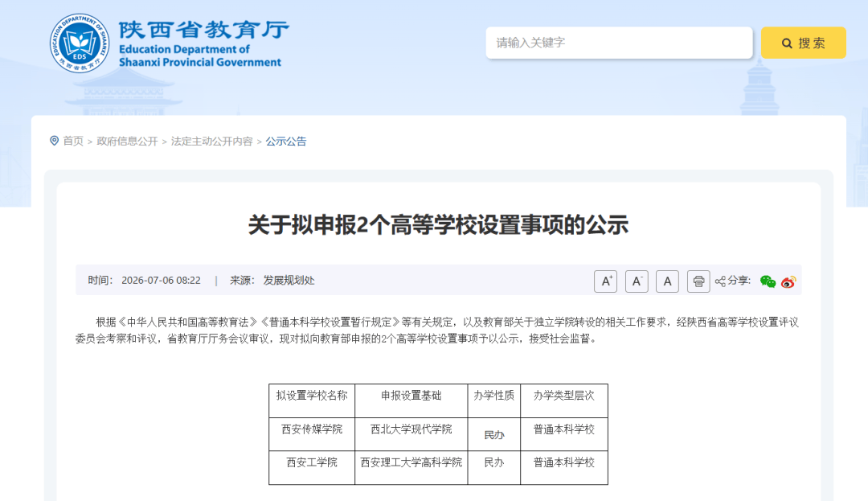Share article via the Weibo icon

tap(788, 281)
